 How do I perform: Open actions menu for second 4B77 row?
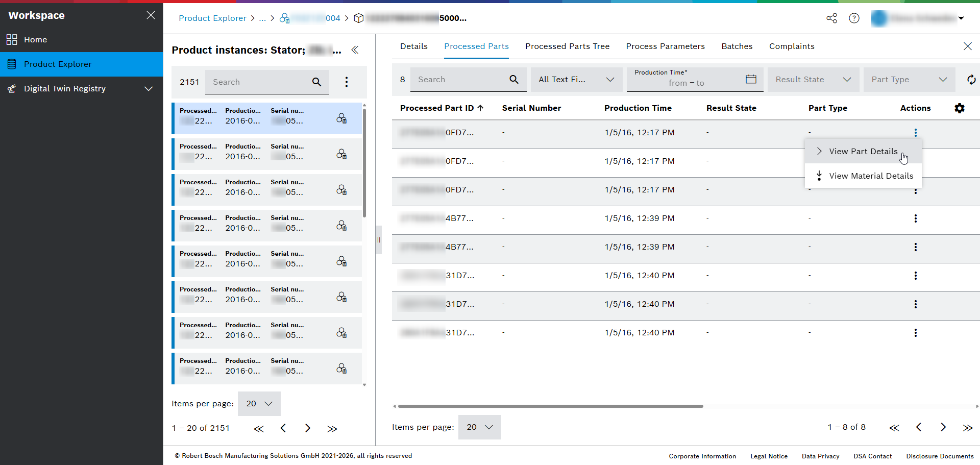916,247
